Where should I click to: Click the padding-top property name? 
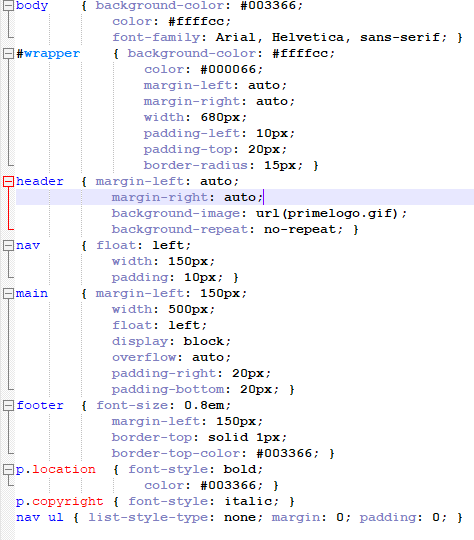pos(188,150)
